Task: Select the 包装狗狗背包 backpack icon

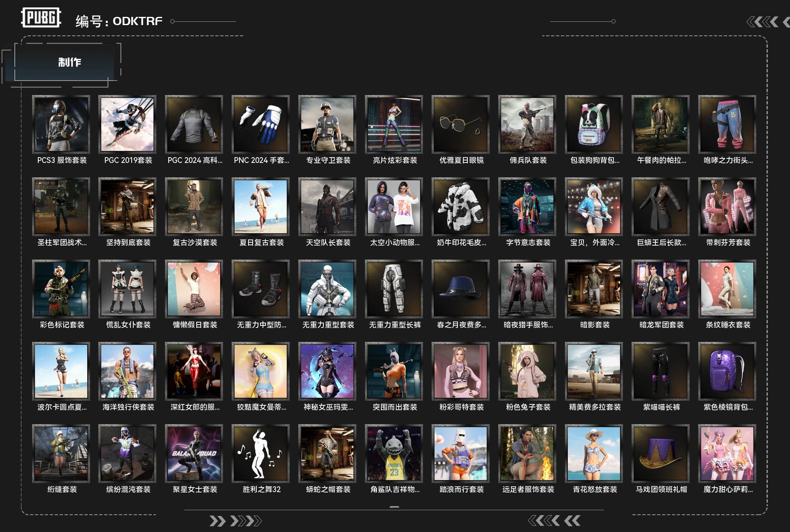Action: pos(594,124)
